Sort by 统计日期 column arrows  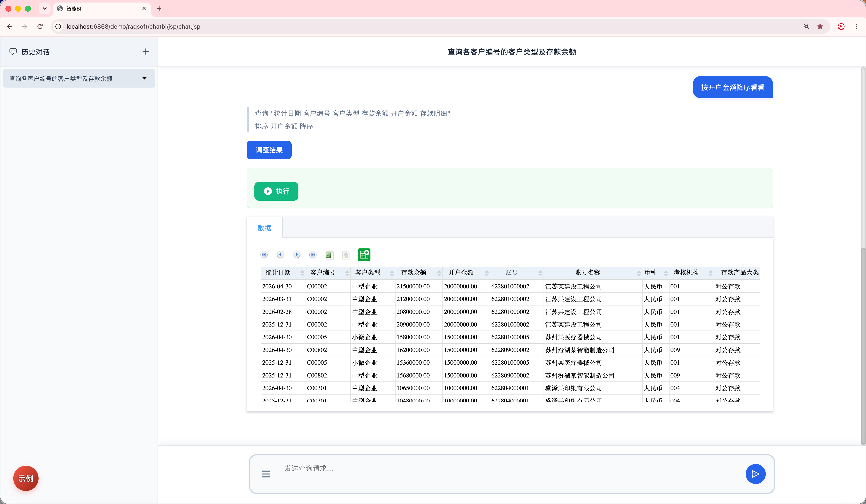click(x=302, y=273)
